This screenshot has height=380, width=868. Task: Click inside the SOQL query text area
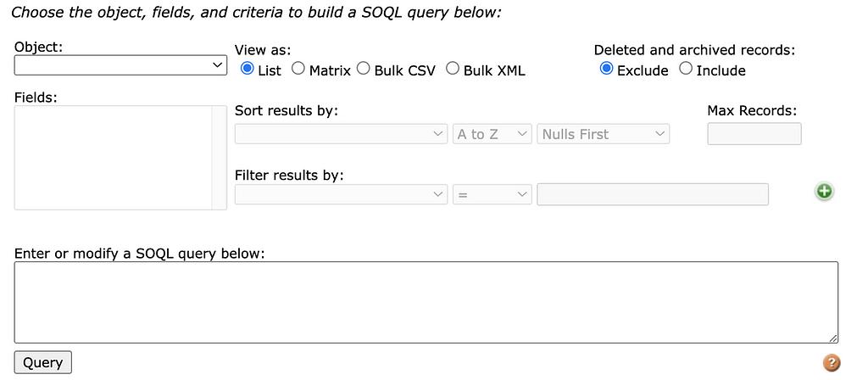[426, 302]
